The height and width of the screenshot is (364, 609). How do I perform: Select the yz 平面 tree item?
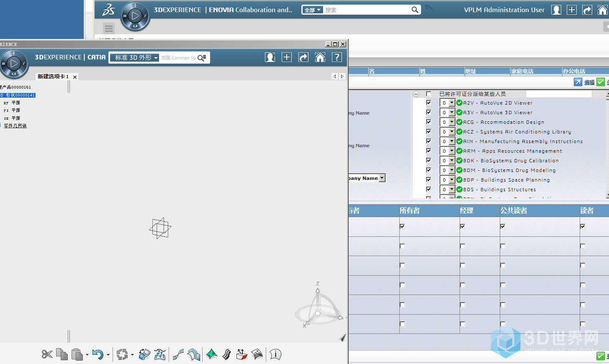pyautogui.click(x=12, y=110)
